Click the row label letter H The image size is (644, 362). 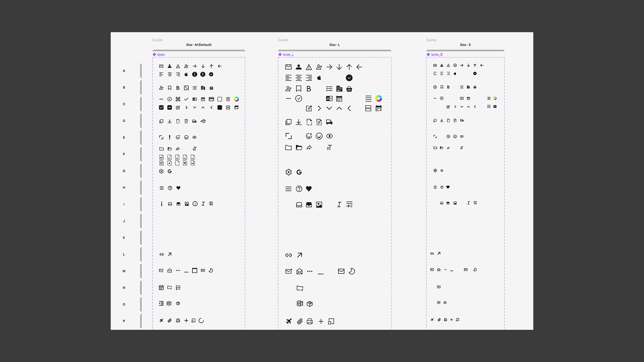(124, 188)
